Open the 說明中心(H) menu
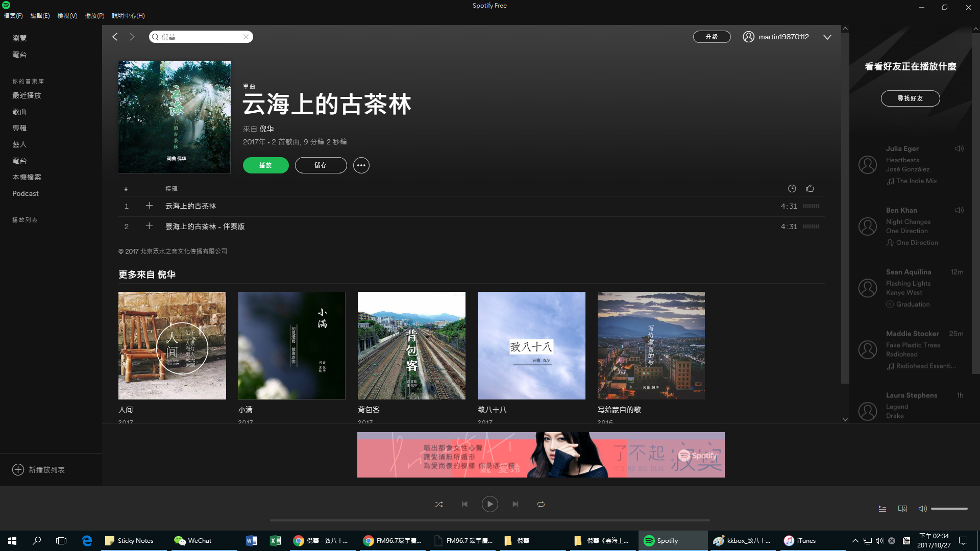The height and width of the screenshot is (551, 980). [128, 16]
